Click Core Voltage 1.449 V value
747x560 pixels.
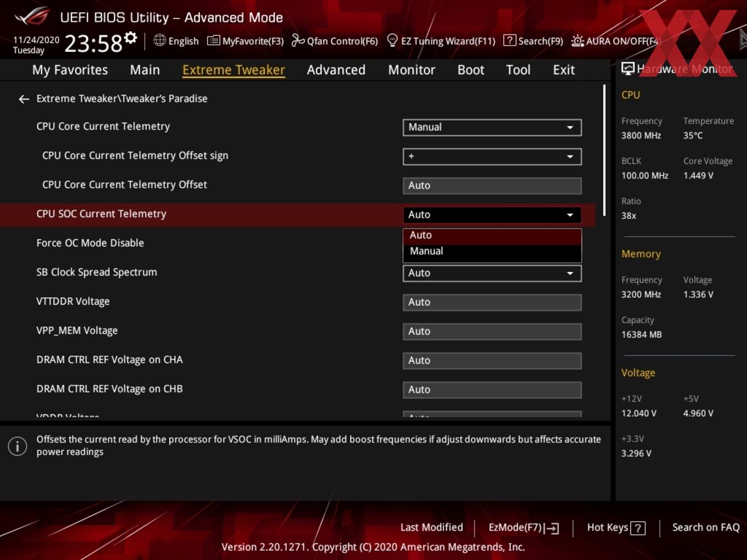tap(698, 176)
